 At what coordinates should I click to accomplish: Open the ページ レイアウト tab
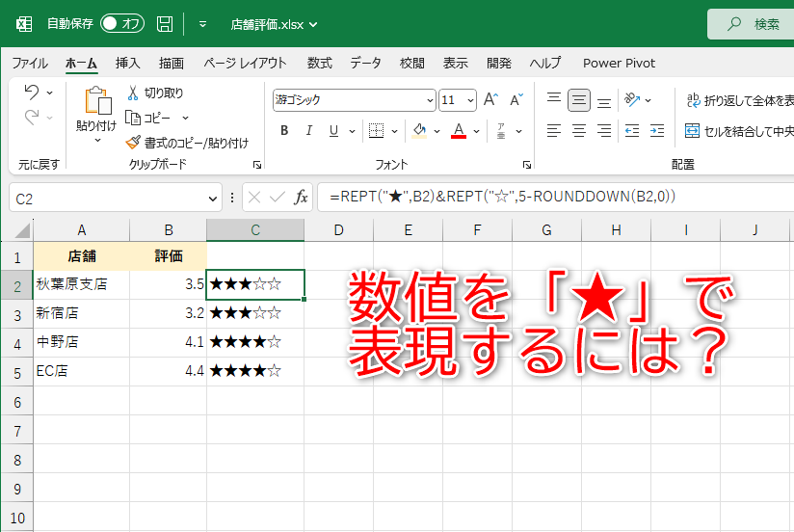click(245, 64)
